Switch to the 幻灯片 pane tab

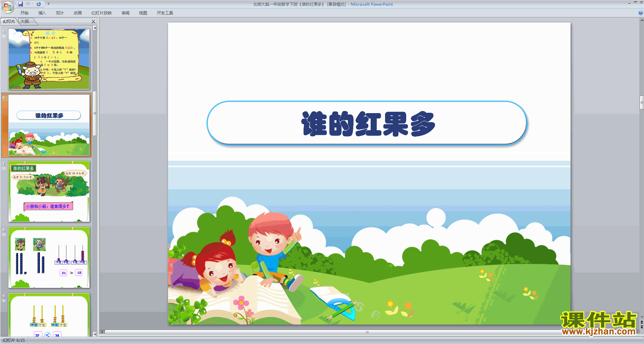pyautogui.click(x=9, y=21)
